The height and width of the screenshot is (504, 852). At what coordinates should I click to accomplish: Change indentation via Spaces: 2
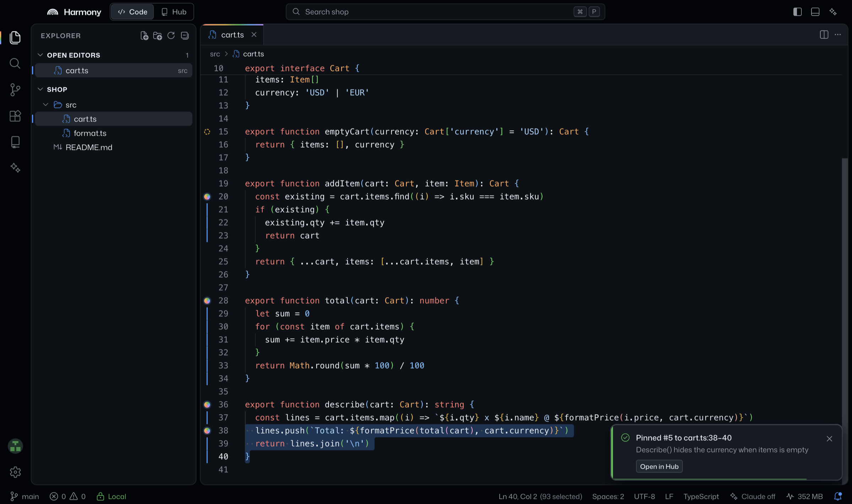[608, 496]
